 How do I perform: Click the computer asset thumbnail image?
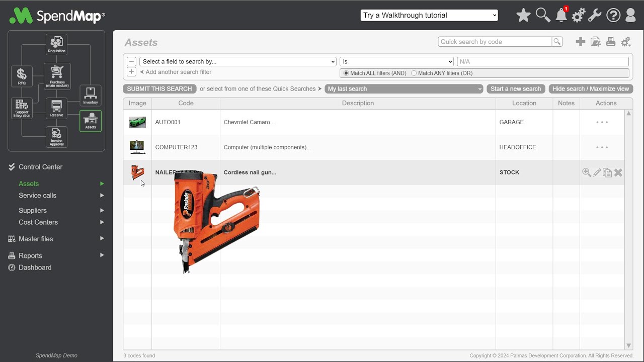(x=137, y=147)
